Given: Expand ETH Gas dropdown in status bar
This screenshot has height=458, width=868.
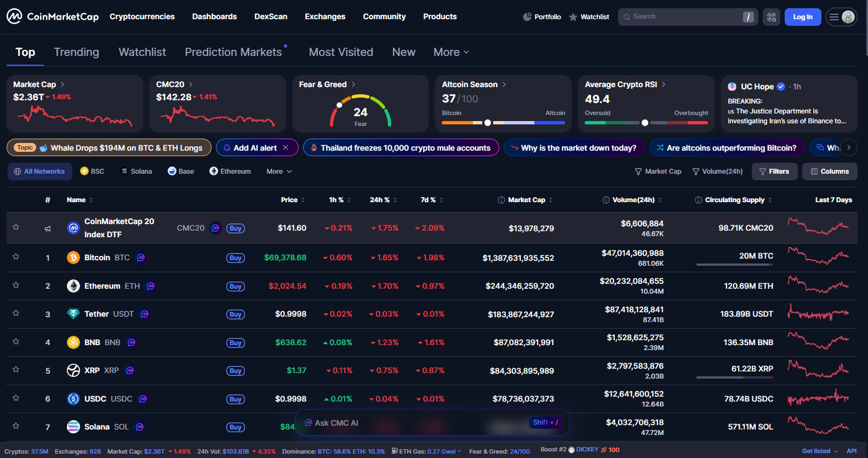Looking at the screenshot, I should [459, 451].
